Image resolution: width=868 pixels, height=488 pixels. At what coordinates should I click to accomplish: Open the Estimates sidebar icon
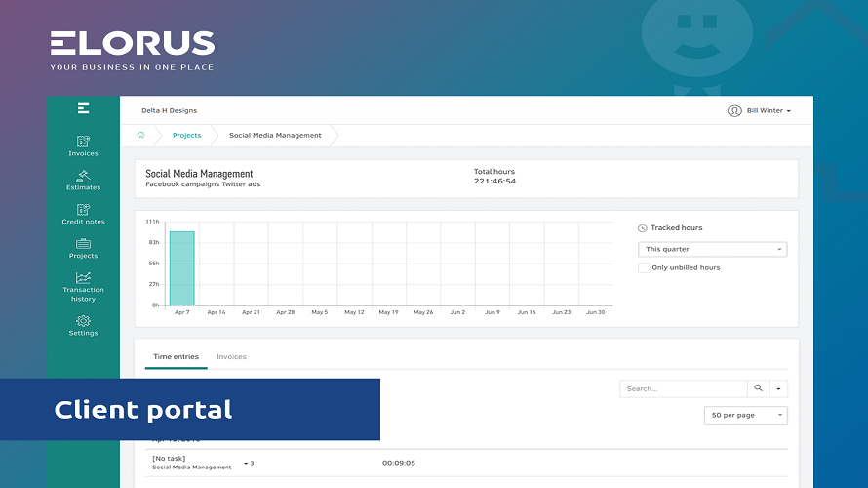coord(83,176)
